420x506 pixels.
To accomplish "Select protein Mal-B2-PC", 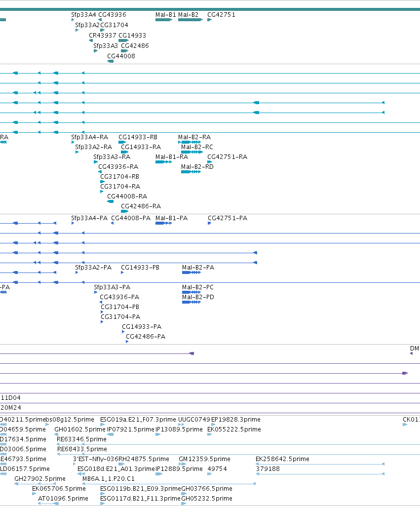I will [198, 287].
